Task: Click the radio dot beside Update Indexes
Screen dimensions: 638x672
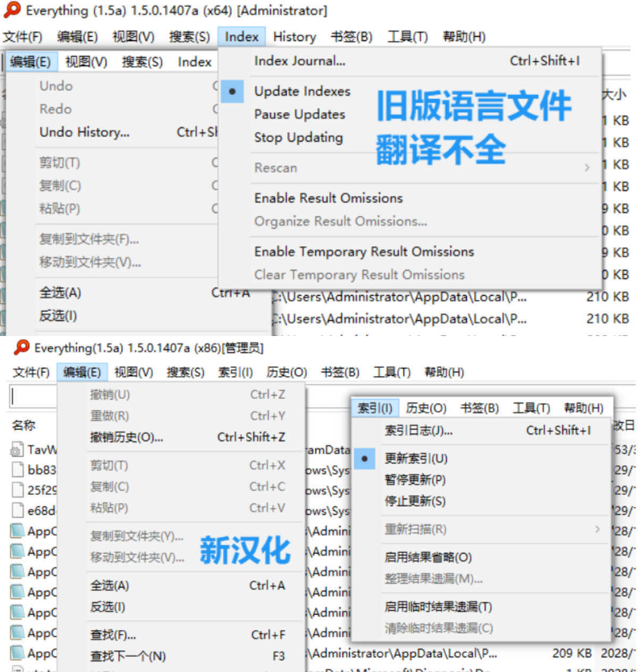Action: pos(232,91)
